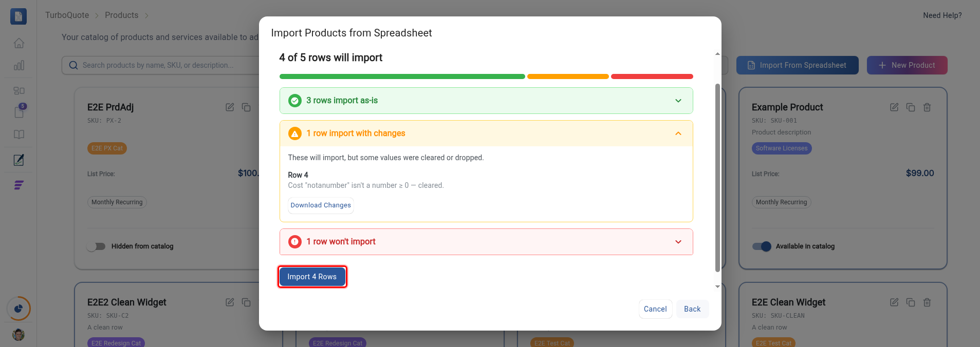
Task: Click the search magnifier icon
Action: point(73,65)
